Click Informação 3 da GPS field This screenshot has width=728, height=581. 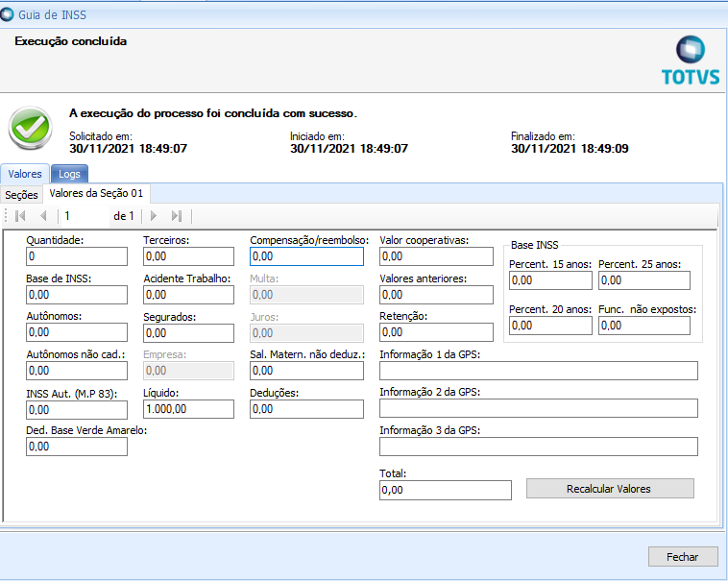[539, 447]
